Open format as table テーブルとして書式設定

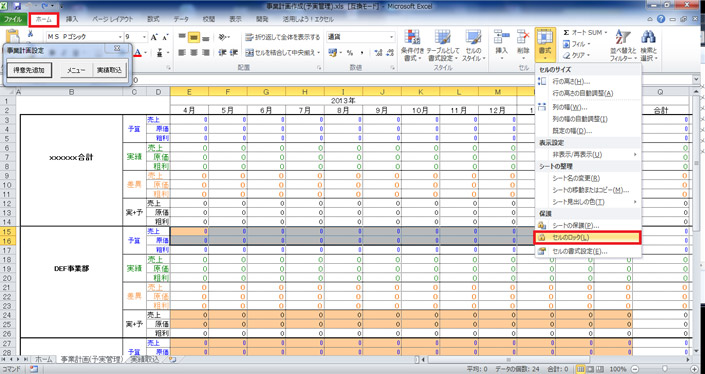(x=442, y=45)
